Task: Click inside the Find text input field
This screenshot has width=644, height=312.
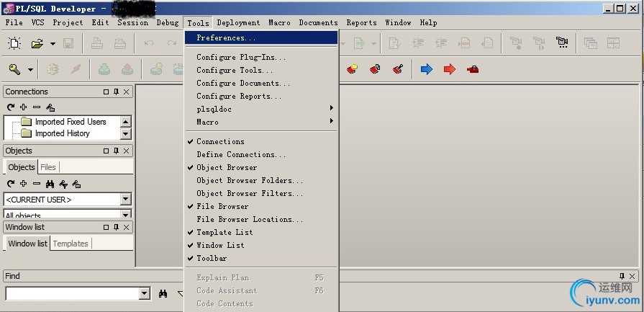Action: click(73, 293)
